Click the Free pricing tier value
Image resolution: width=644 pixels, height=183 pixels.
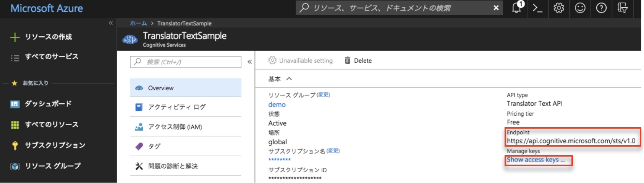pyautogui.click(x=513, y=122)
